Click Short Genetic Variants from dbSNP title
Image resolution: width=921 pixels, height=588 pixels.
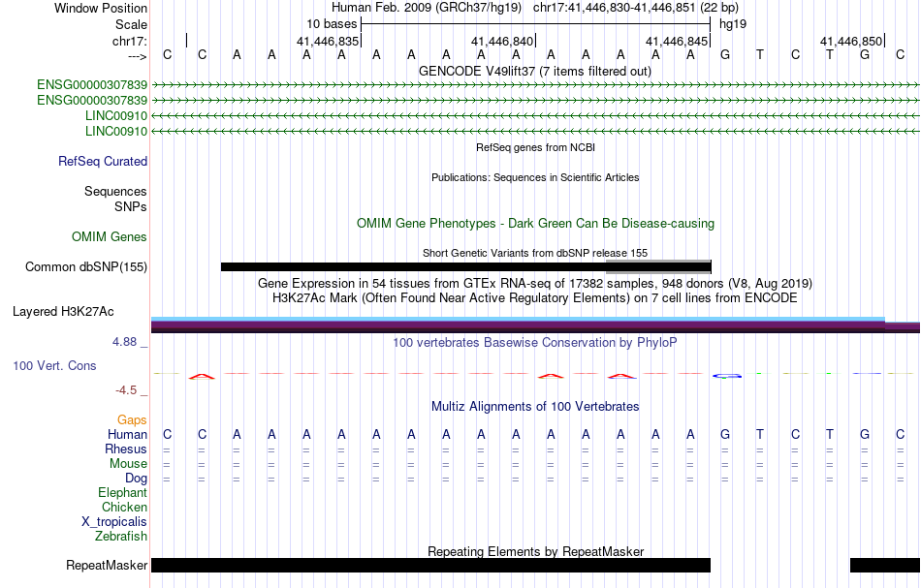pyautogui.click(x=535, y=254)
